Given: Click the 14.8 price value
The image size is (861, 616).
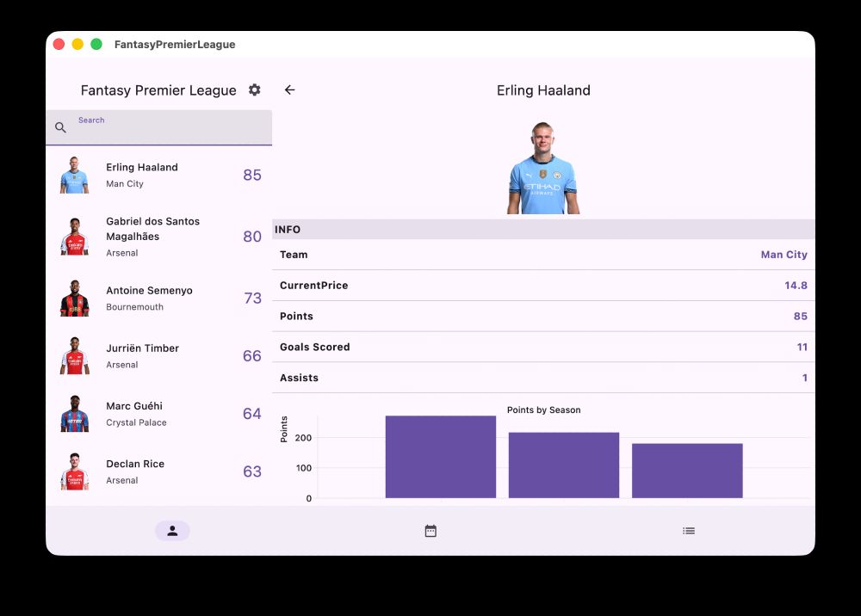Looking at the screenshot, I should tap(796, 286).
